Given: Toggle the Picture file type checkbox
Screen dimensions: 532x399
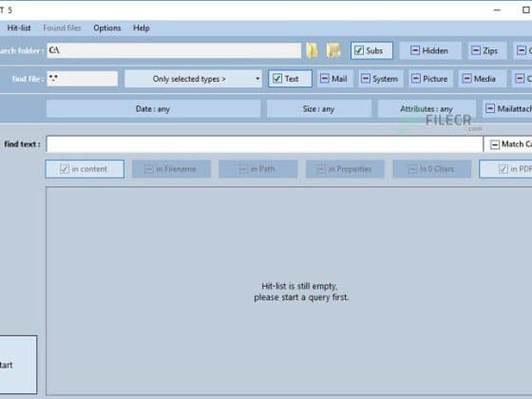Looking at the screenshot, I should click(430, 79).
